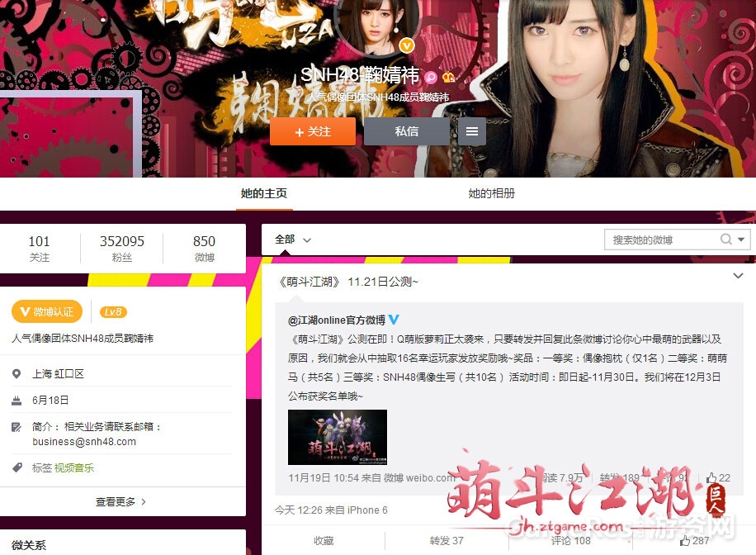The height and width of the screenshot is (555, 756).
Task: Open the iPhone 6 source link
Action: click(x=367, y=510)
